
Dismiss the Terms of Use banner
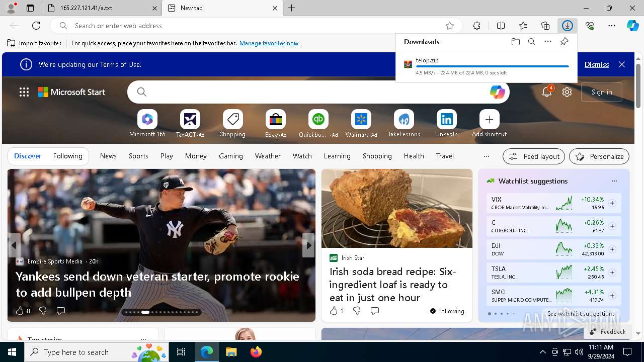[x=597, y=64]
